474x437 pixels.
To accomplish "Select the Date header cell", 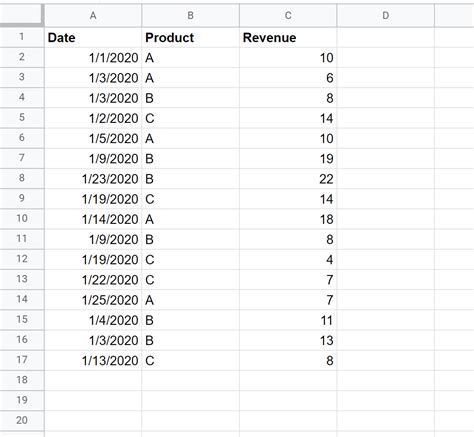I will (93, 37).
